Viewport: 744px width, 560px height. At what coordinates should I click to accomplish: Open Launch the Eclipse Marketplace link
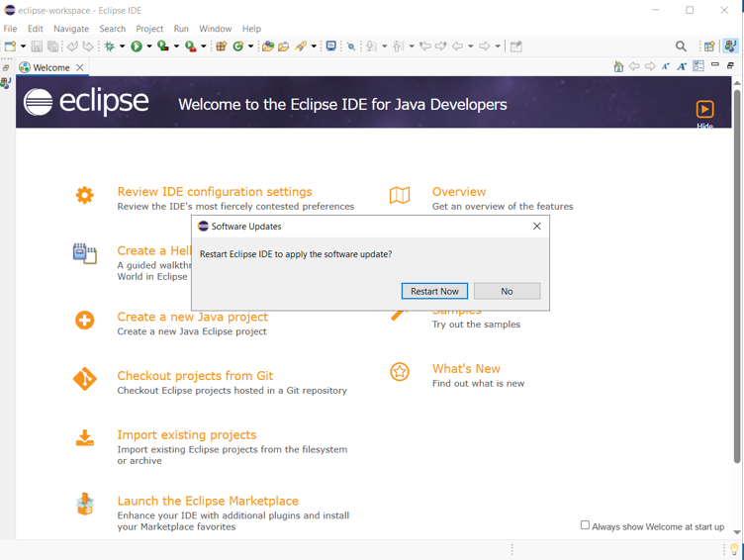[208, 501]
